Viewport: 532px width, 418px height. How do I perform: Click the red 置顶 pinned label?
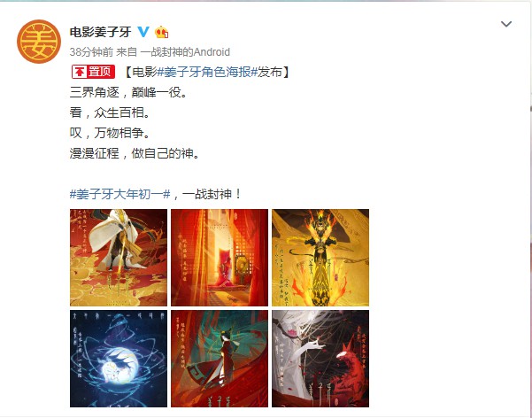pos(93,72)
